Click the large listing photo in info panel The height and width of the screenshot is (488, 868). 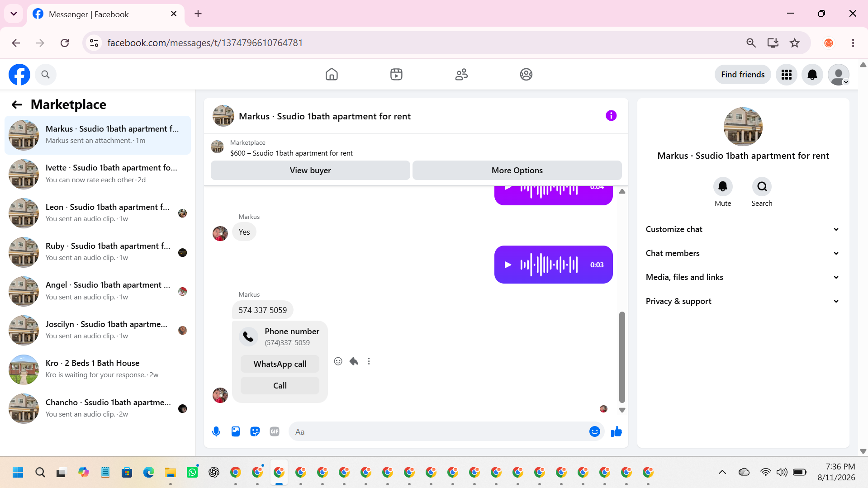(x=743, y=127)
